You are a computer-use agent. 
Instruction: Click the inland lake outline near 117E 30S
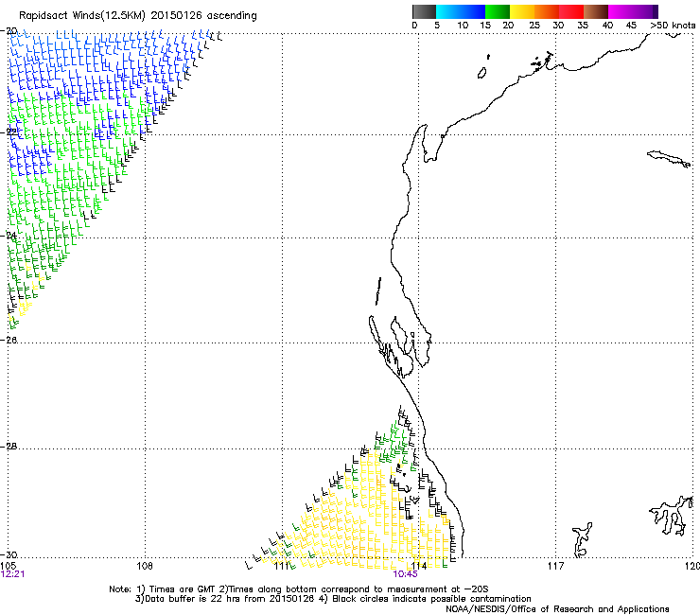(582, 539)
